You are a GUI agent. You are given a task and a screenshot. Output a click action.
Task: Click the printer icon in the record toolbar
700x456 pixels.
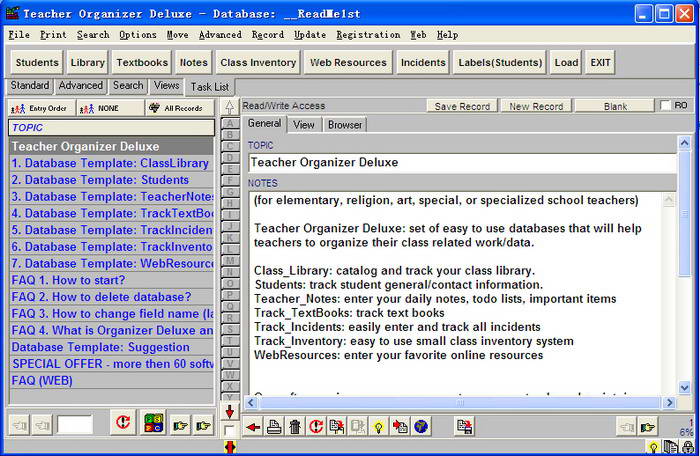pyautogui.click(x=274, y=427)
